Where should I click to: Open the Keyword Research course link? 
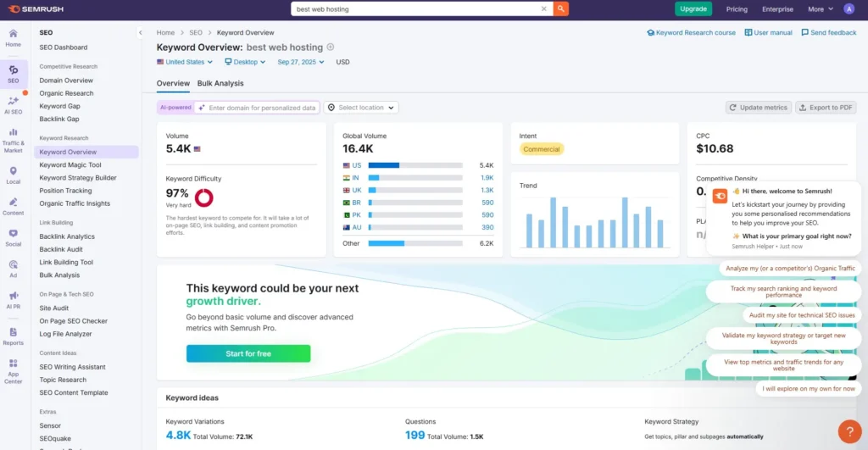pos(691,33)
